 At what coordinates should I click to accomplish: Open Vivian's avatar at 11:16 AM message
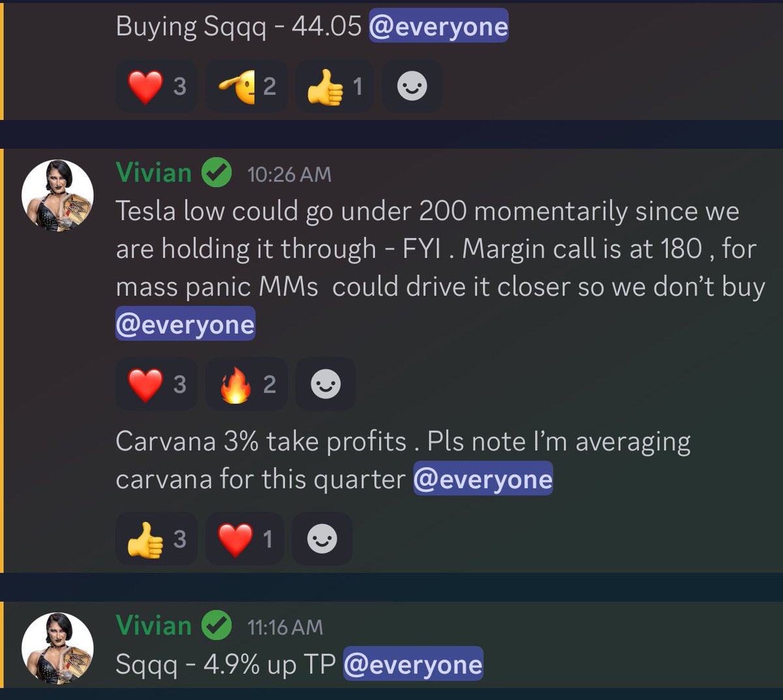(57, 648)
